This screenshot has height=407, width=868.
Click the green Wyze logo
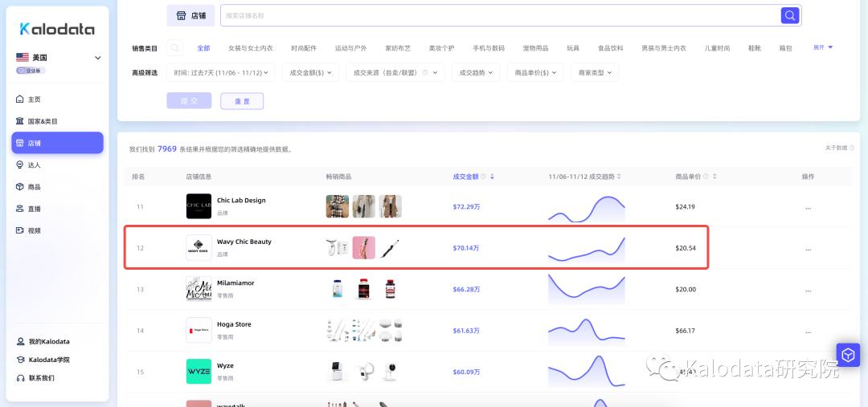tap(199, 372)
